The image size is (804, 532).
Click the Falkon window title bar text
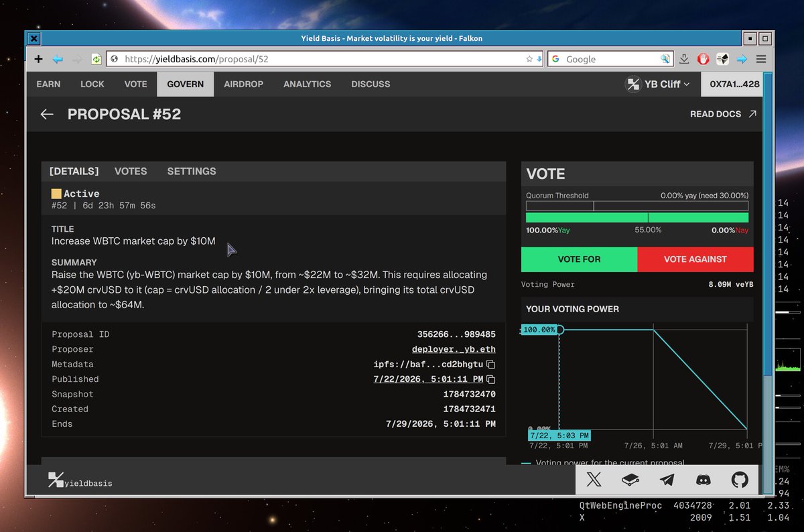coord(391,38)
